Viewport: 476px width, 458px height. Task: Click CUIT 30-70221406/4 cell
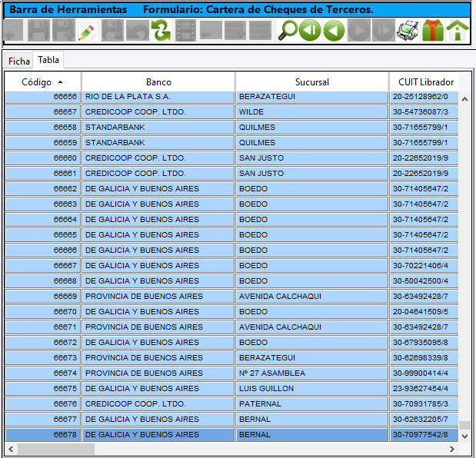424,266
